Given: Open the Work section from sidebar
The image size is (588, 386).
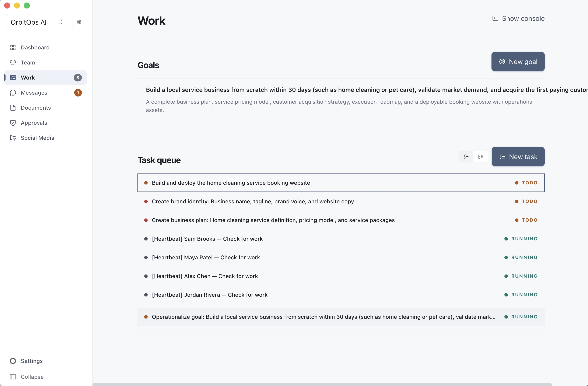Looking at the screenshot, I should (x=28, y=77).
